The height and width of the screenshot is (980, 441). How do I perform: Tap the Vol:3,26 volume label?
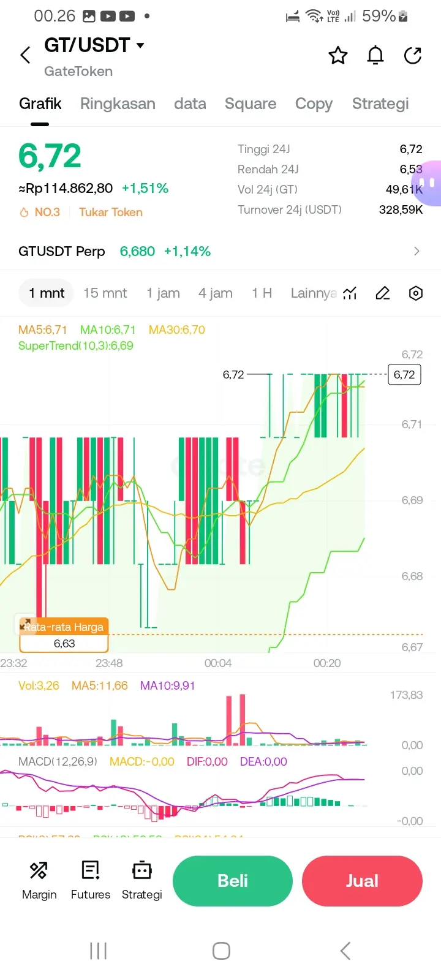pos(39,685)
